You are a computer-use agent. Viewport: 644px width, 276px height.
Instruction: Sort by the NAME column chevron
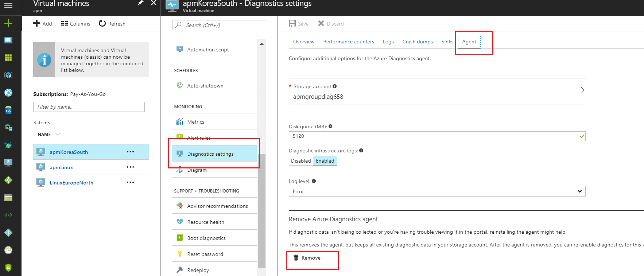click(x=58, y=134)
